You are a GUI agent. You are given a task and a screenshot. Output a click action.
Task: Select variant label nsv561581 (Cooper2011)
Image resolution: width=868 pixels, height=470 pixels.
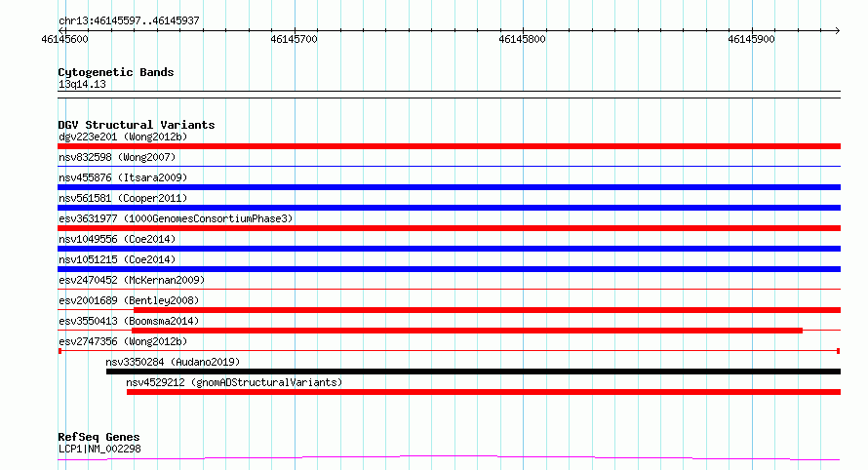[123, 198]
